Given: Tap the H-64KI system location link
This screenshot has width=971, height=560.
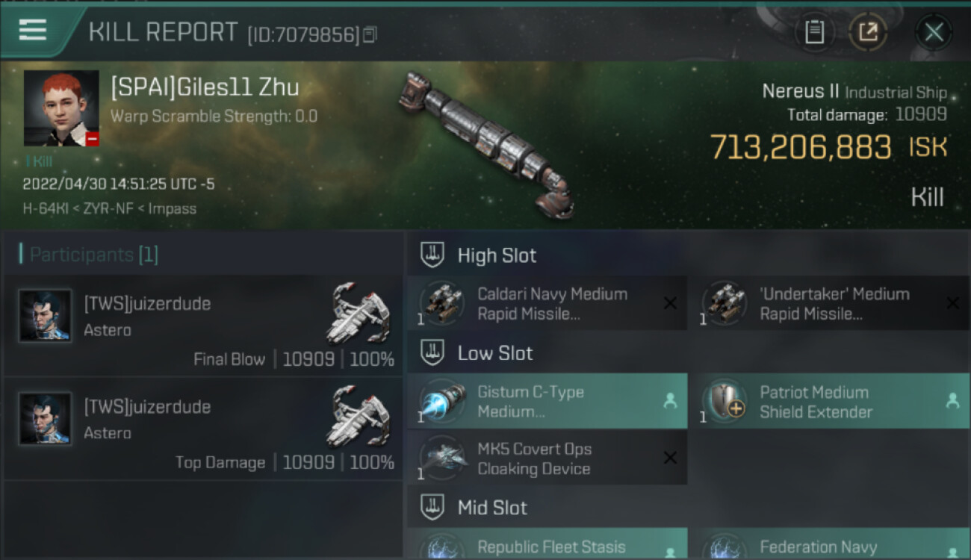Looking at the screenshot, I should coord(46,208).
